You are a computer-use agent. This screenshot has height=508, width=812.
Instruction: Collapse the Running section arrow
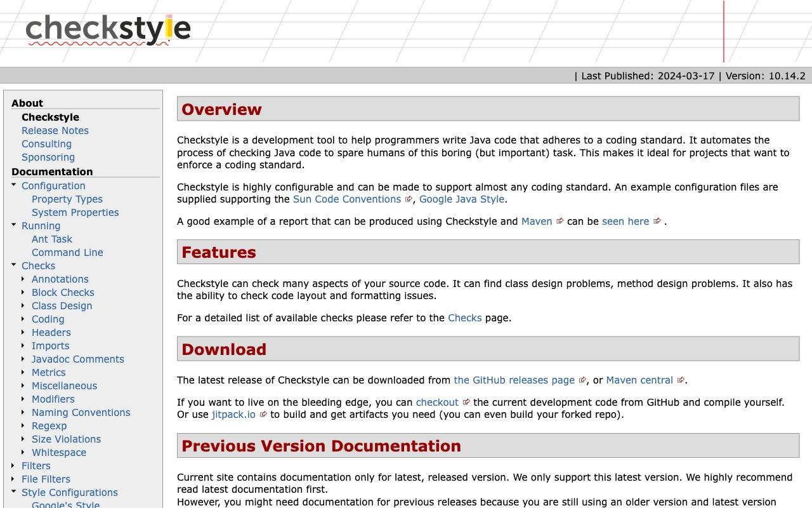(13, 225)
